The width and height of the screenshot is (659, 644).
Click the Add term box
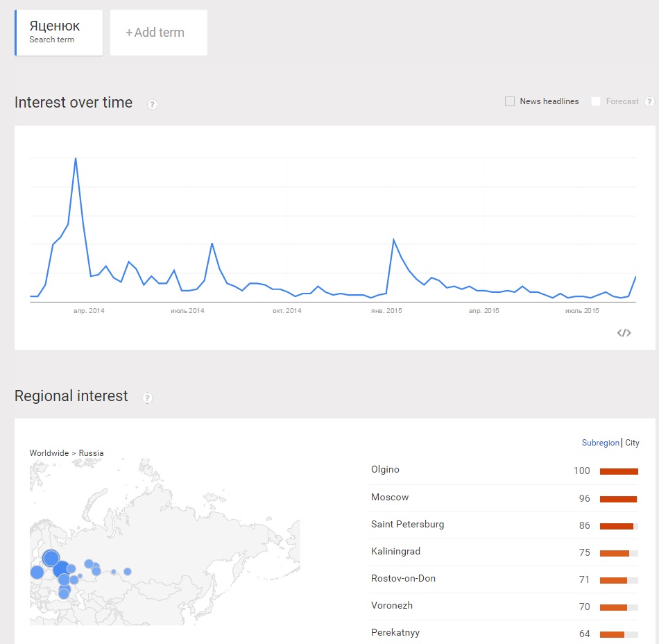tap(158, 33)
